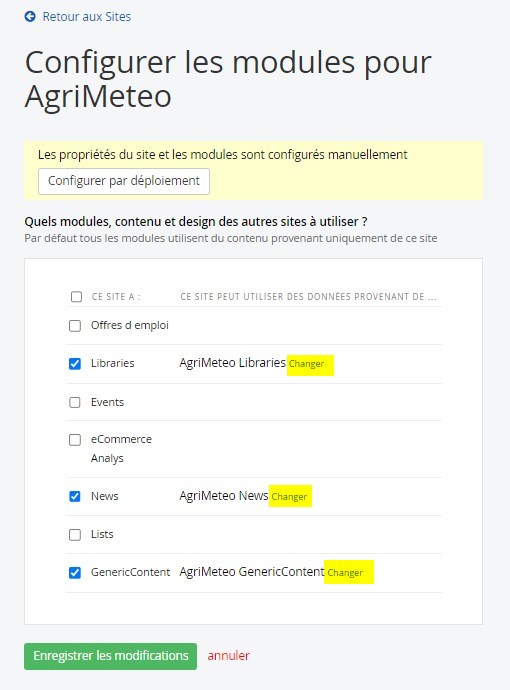Image resolution: width=510 pixels, height=690 pixels.
Task: Click Configurer par déploiement button
Action: coord(124,181)
